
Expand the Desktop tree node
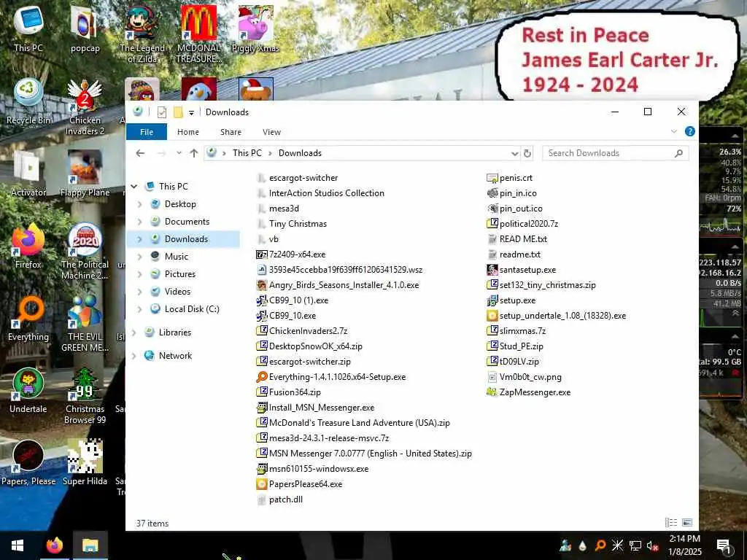[x=139, y=204]
